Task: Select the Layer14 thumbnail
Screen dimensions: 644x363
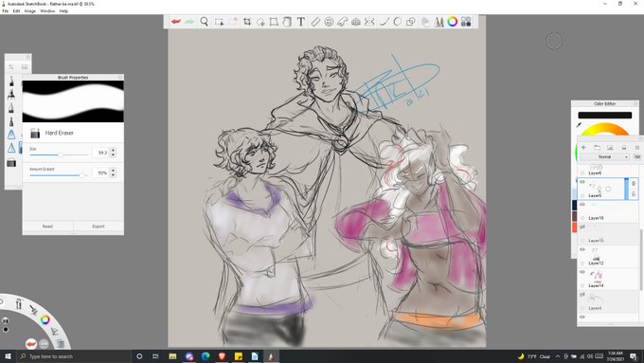Action: pyautogui.click(x=596, y=276)
